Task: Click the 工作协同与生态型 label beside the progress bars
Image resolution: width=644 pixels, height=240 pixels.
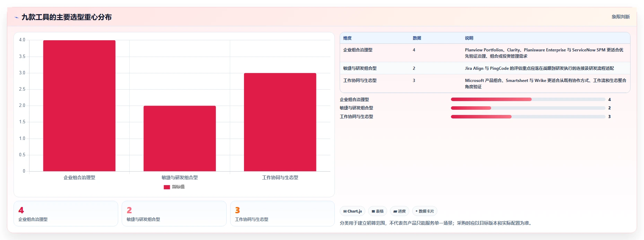Action: point(356,117)
